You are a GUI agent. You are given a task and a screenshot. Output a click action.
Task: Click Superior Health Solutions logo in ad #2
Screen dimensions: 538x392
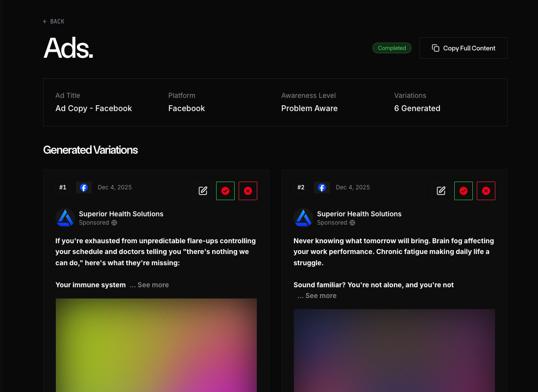click(303, 218)
